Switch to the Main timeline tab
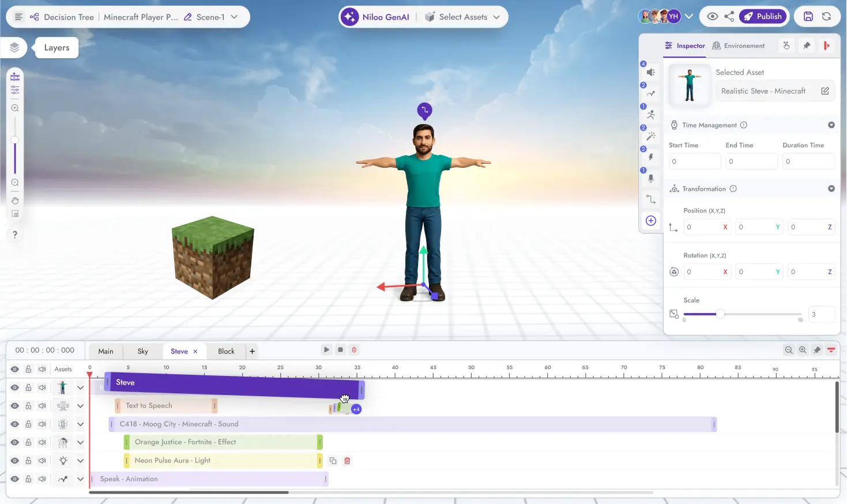Screen dimensions: 847x504 click(106, 351)
